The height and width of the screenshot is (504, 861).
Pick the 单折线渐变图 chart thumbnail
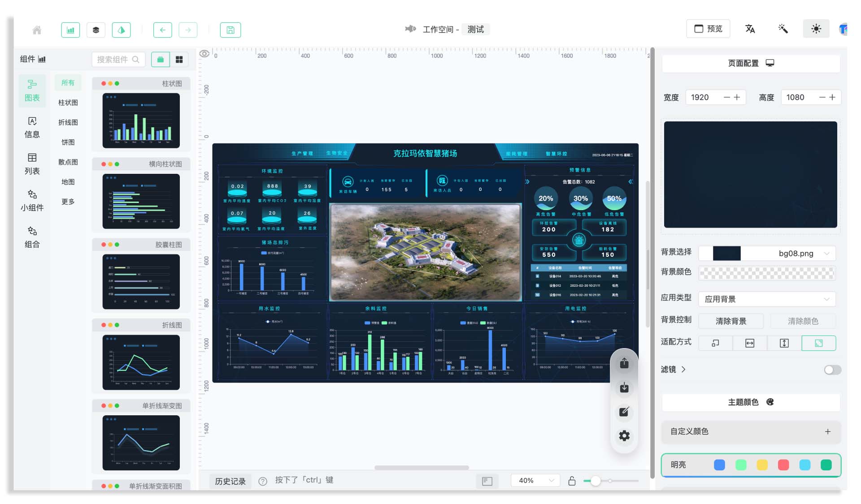(141, 443)
